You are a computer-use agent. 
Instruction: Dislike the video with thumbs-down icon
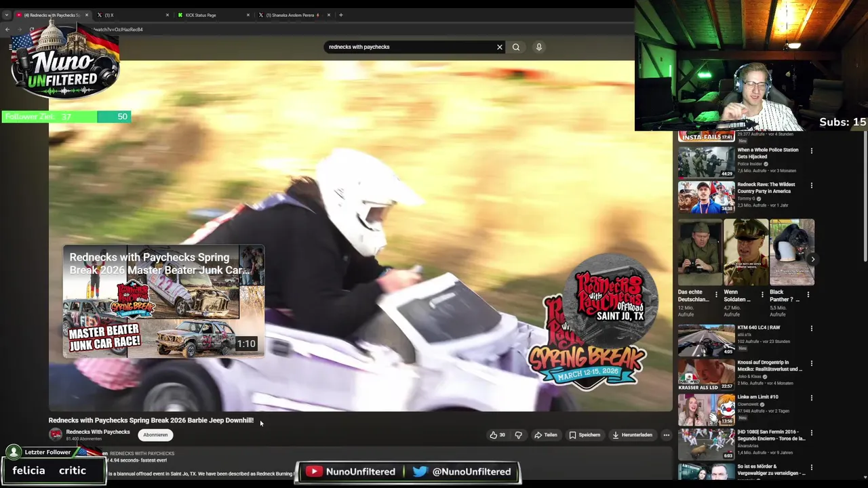pos(519,435)
